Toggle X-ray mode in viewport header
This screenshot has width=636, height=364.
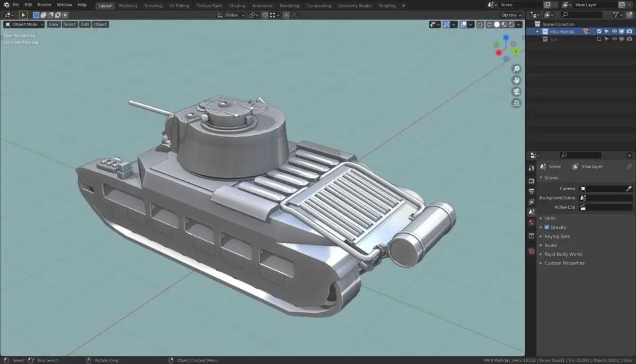tap(480, 24)
